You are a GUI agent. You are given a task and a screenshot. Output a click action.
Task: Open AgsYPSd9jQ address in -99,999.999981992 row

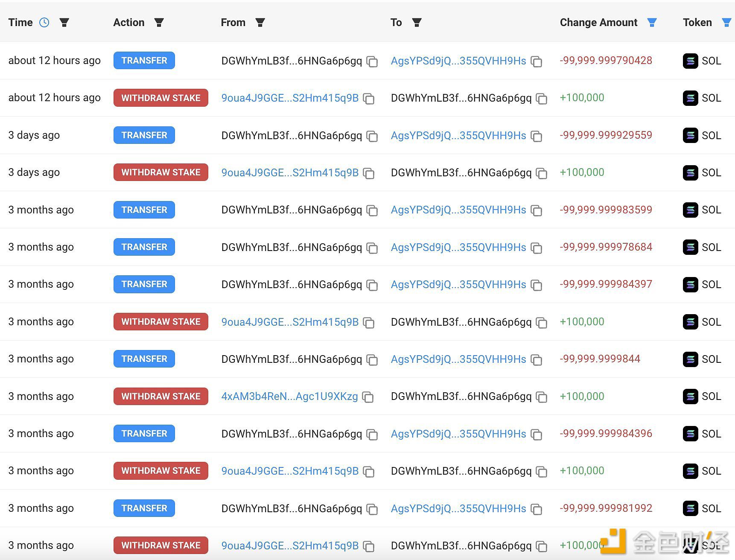pyautogui.click(x=458, y=508)
